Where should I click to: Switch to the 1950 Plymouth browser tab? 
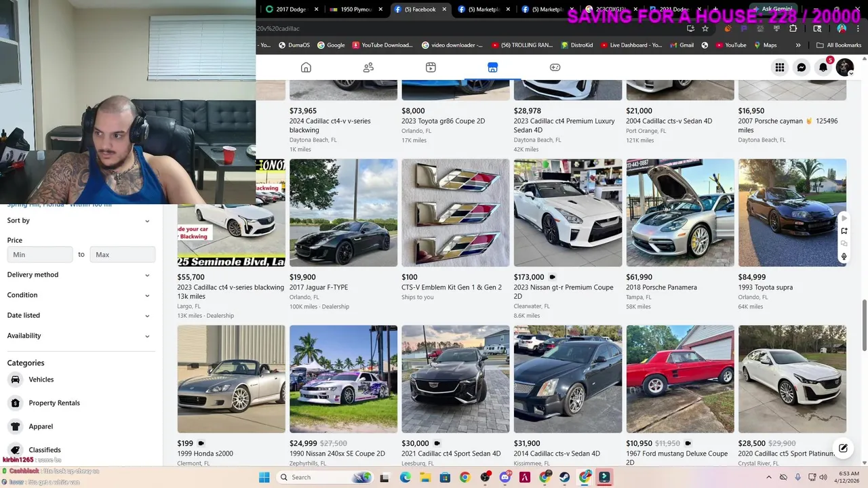point(355,9)
